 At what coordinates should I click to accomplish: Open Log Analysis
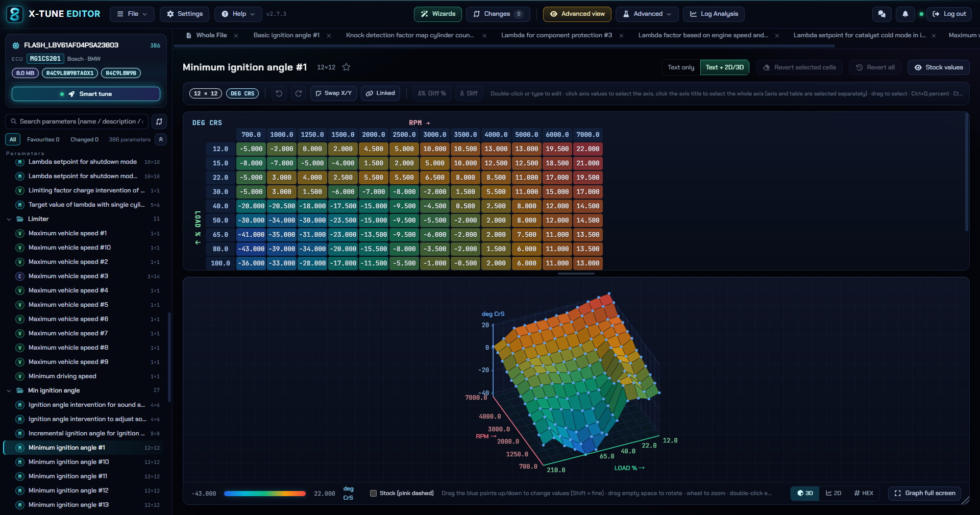[714, 14]
